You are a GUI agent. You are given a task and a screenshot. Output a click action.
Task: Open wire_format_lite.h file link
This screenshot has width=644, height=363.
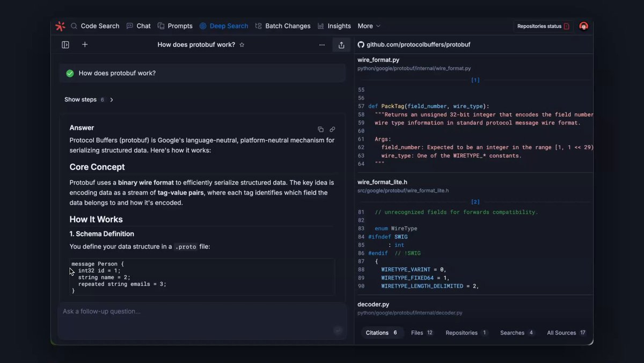(382, 182)
